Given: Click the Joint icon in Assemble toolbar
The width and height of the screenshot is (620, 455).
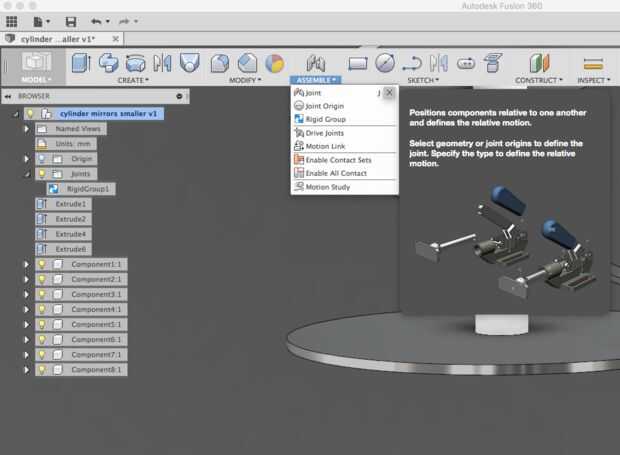Looking at the screenshot, I should click(x=316, y=63).
